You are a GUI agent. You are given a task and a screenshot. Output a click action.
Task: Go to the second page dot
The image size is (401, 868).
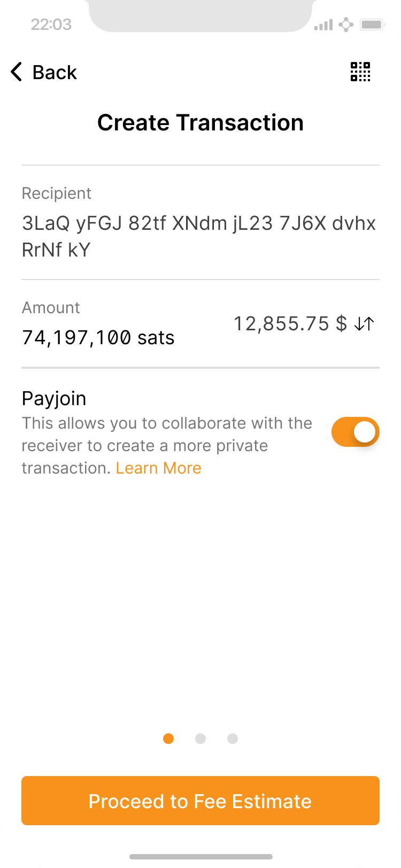point(200,739)
